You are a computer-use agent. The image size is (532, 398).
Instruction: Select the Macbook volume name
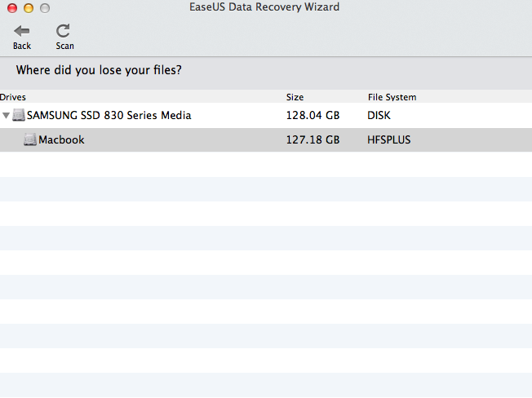61,139
